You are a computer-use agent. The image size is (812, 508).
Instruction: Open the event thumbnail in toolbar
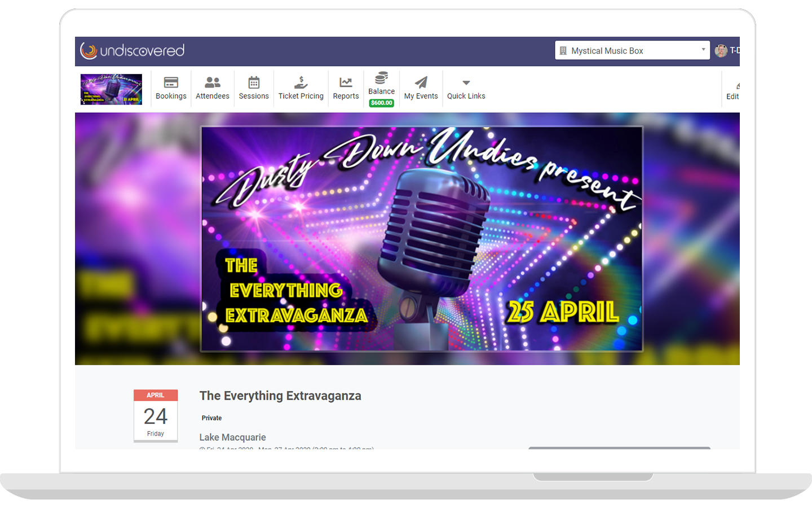click(111, 89)
